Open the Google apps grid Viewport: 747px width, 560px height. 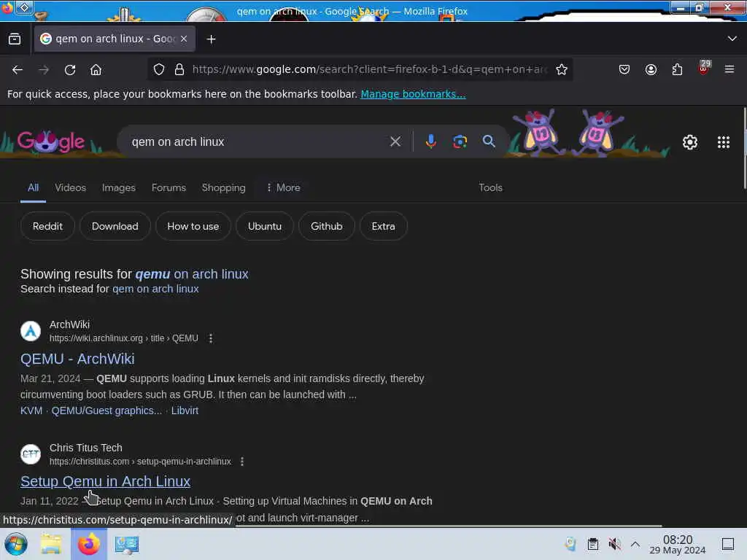[723, 142]
